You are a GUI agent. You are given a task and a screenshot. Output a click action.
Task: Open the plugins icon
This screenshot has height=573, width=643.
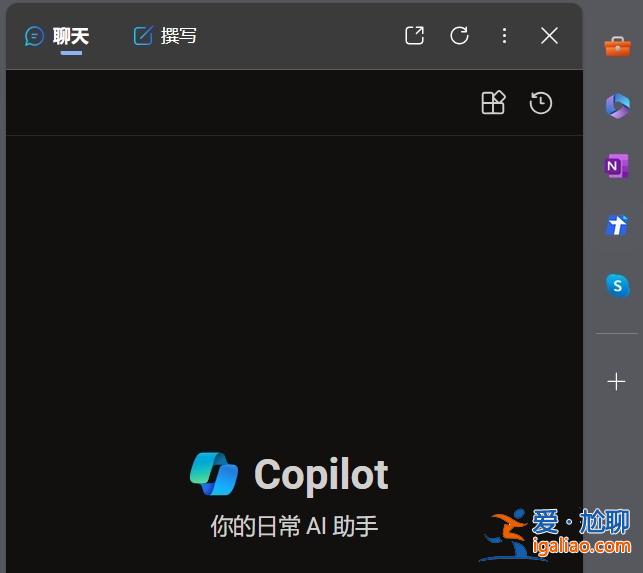[493, 102]
